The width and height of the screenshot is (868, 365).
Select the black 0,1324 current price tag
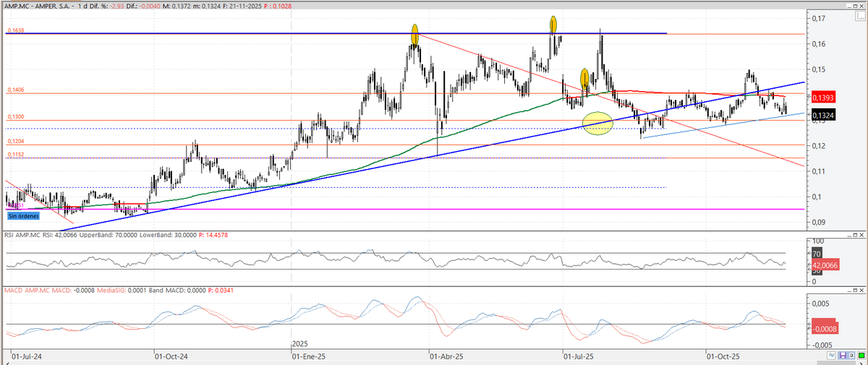point(824,115)
